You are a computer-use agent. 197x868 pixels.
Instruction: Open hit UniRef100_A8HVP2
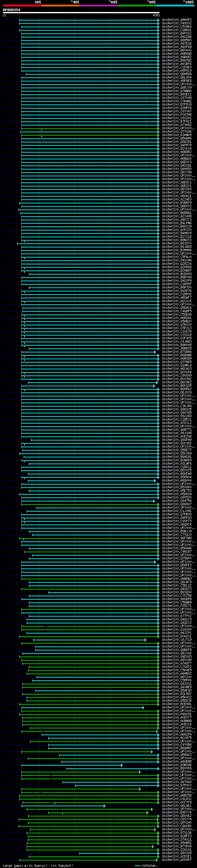(176, 20)
